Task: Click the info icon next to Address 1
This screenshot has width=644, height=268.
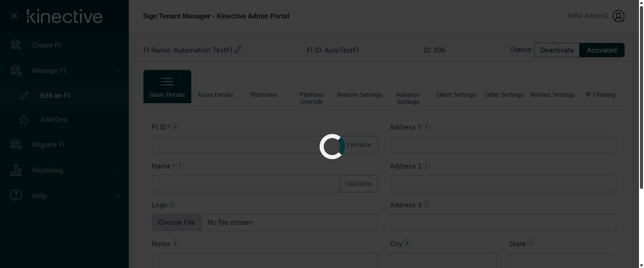Action: (x=427, y=127)
